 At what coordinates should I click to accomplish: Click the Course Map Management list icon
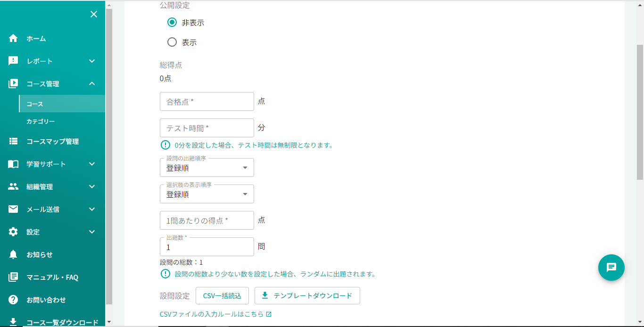click(x=13, y=142)
